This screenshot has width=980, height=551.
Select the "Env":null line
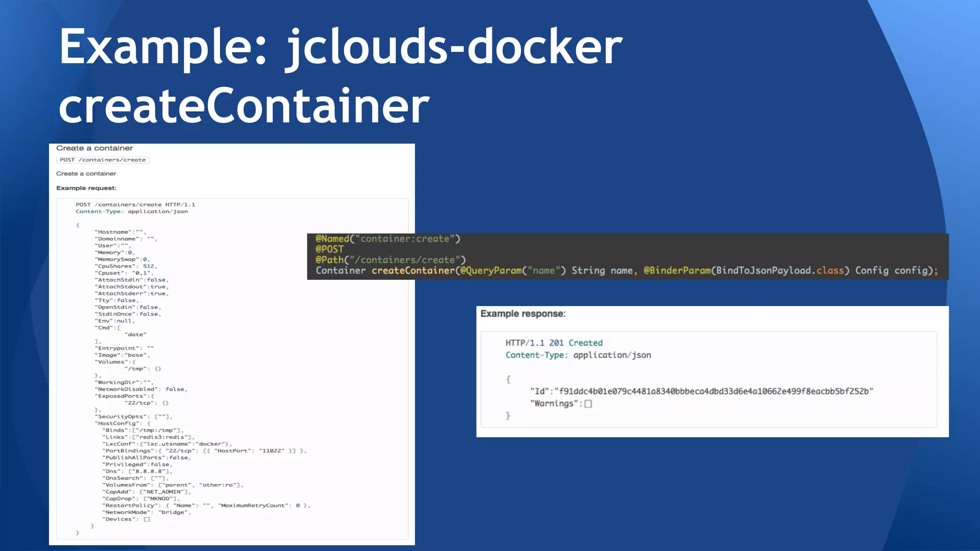click(x=115, y=321)
